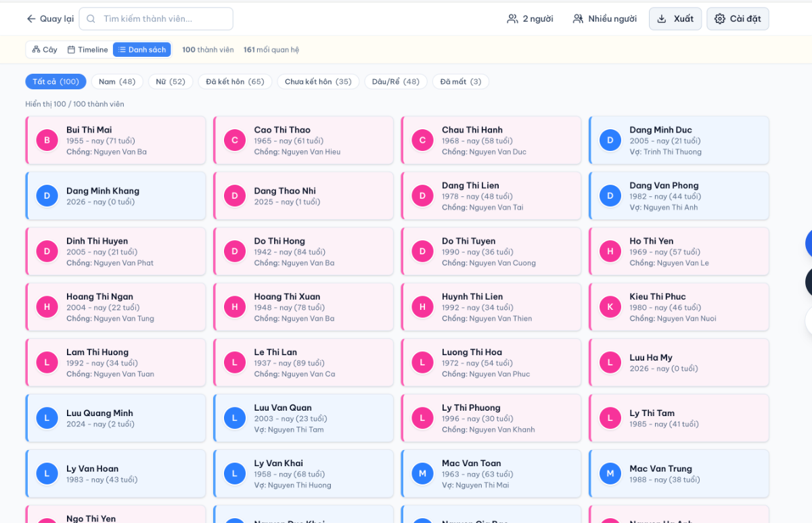This screenshot has width=812, height=523.
Task: Click spouse text Vợ: Trinh Thi Thuong
Action: (665, 152)
